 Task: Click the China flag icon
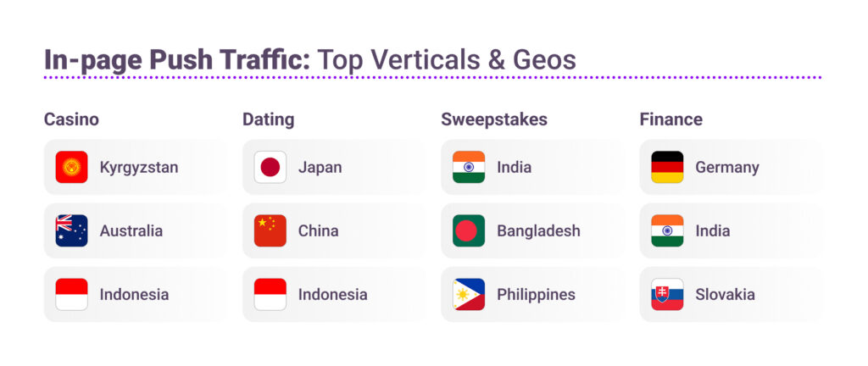(270, 230)
